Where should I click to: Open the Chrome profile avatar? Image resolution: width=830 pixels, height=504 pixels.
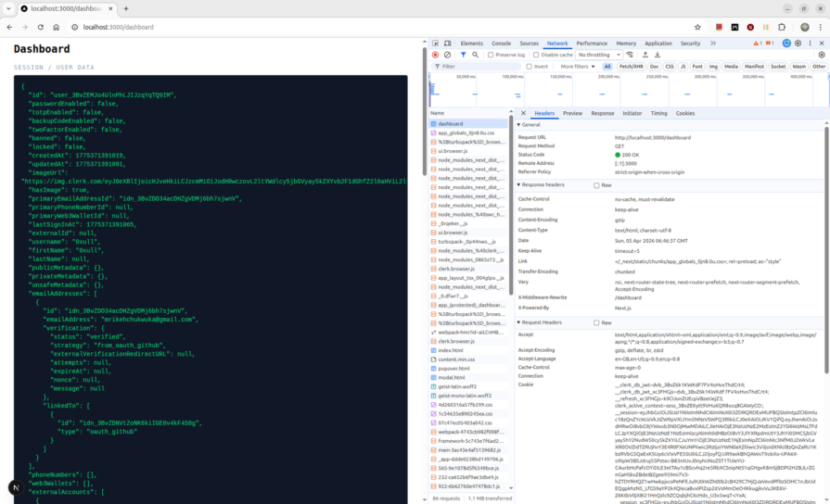pos(805,27)
